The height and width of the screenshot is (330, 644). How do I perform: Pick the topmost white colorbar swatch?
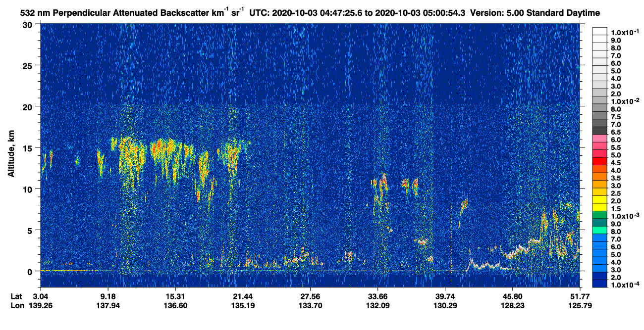pyautogui.click(x=600, y=31)
